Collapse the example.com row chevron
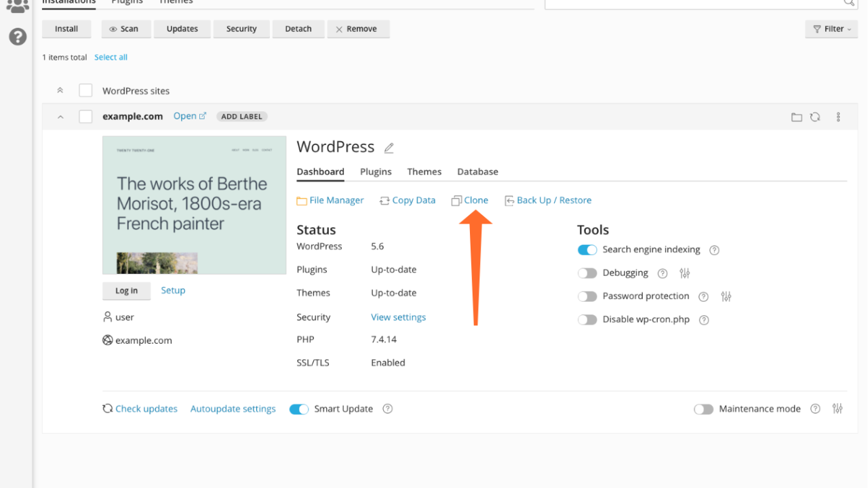The image size is (868, 488). point(60,117)
